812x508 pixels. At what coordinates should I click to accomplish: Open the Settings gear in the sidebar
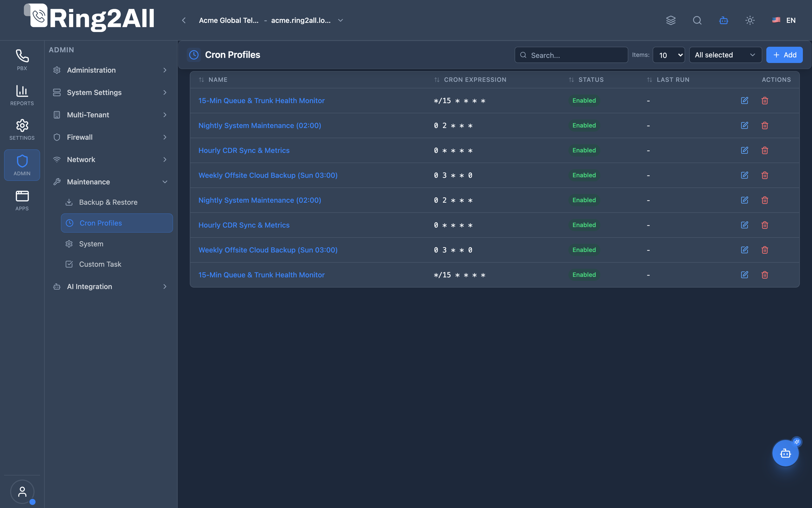pyautogui.click(x=22, y=130)
